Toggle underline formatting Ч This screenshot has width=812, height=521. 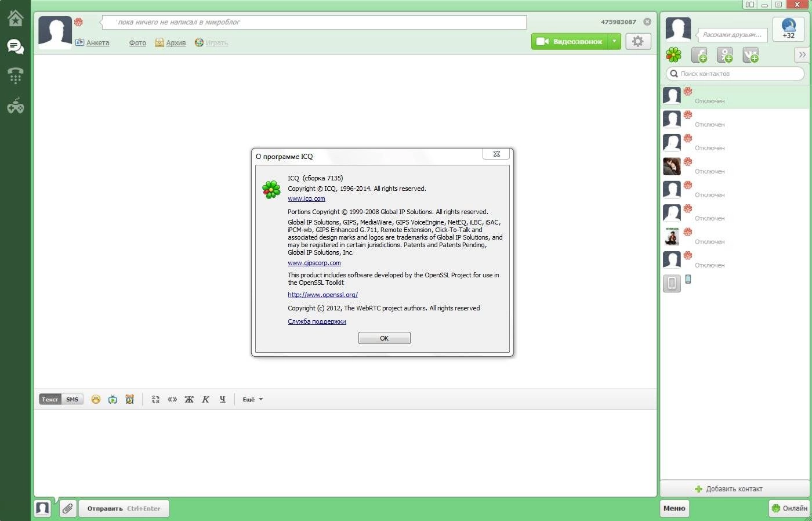tap(223, 399)
